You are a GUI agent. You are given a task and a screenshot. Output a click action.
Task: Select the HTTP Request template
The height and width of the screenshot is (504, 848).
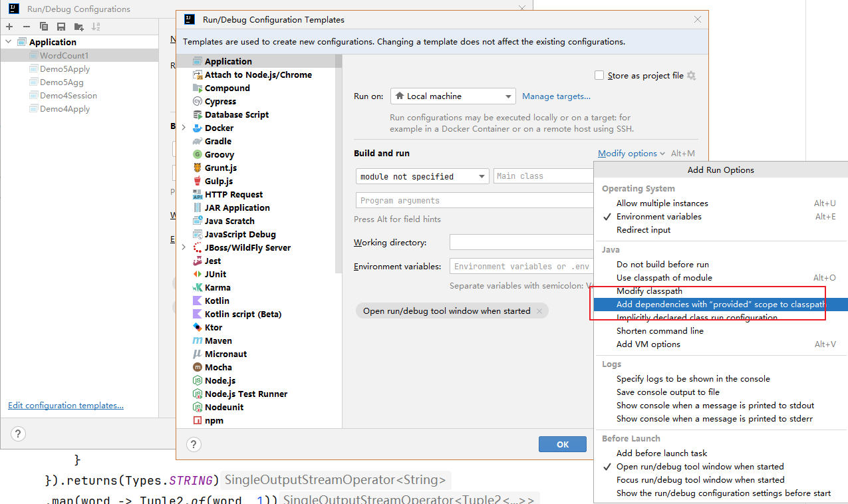tap(233, 194)
